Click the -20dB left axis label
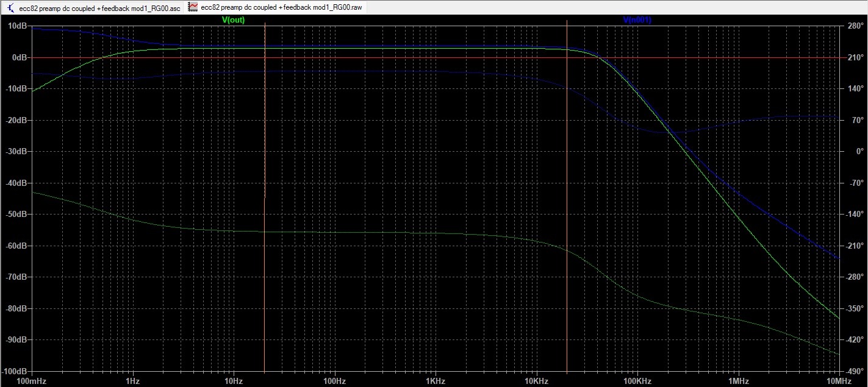The height and width of the screenshot is (387, 868). [15, 120]
